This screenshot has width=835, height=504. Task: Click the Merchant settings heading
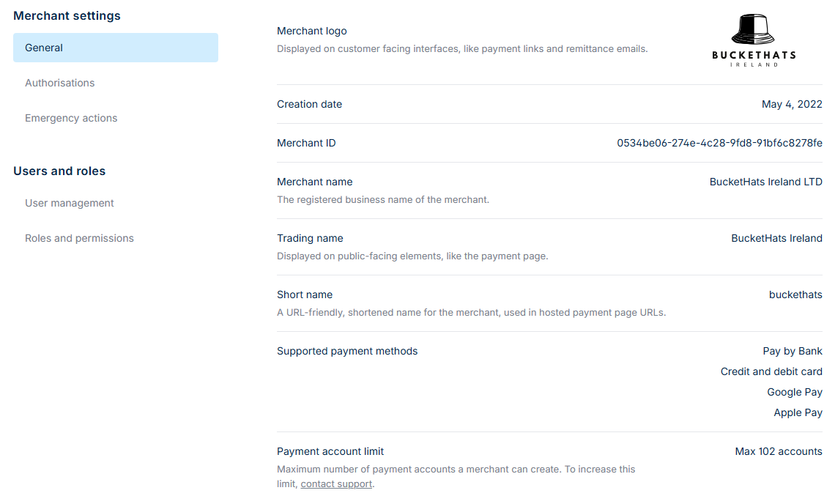pyautogui.click(x=67, y=15)
